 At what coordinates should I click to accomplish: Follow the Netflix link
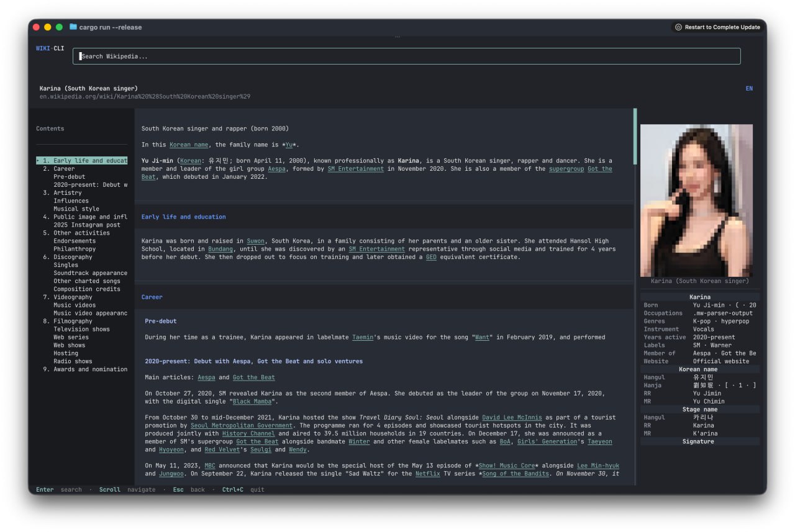tap(427, 474)
